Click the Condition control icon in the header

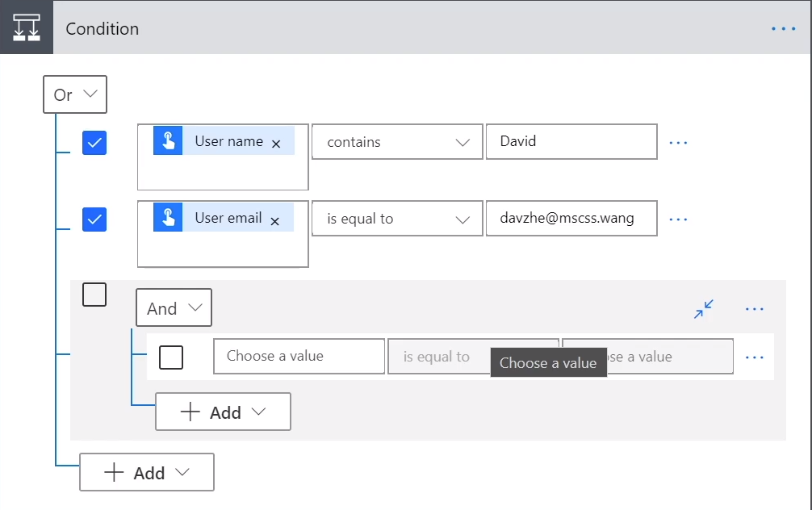point(27,27)
